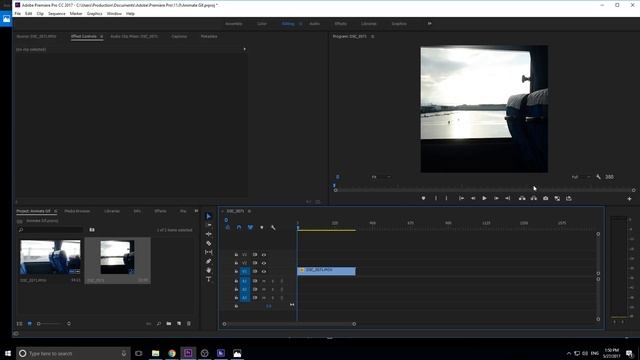Go to In point
This screenshot has width=640, height=360.
[461, 198]
